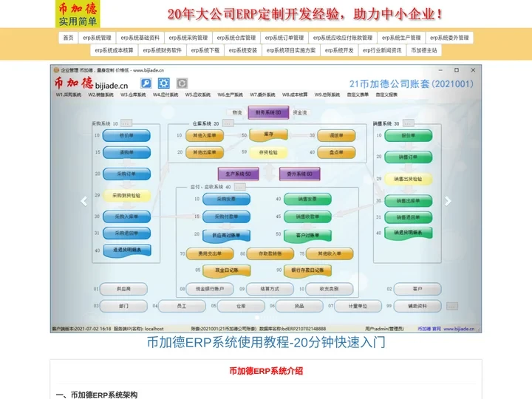
Task: Open erp行业新闻资讯 nav link
Action: (x=382, y=50)
